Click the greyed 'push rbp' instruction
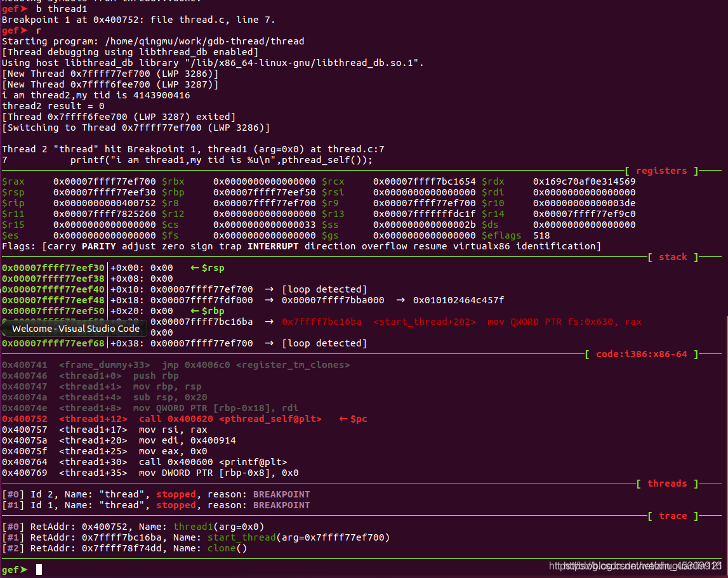Viewport: 728px width, 578px height. click(x=156, y=376)
